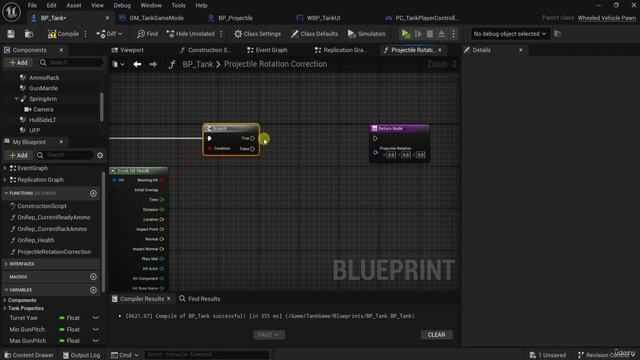This screenshot has height=360, width=640.
Task: Toggle Hide Unrelated nodes
Action: pos(190,34)
